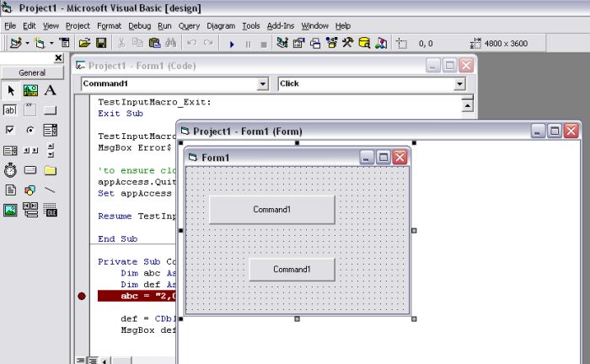Select the Label tool (letter A)
Viewport: 590px width, 364px height.
pyautogui.click(x=50, y=90)
